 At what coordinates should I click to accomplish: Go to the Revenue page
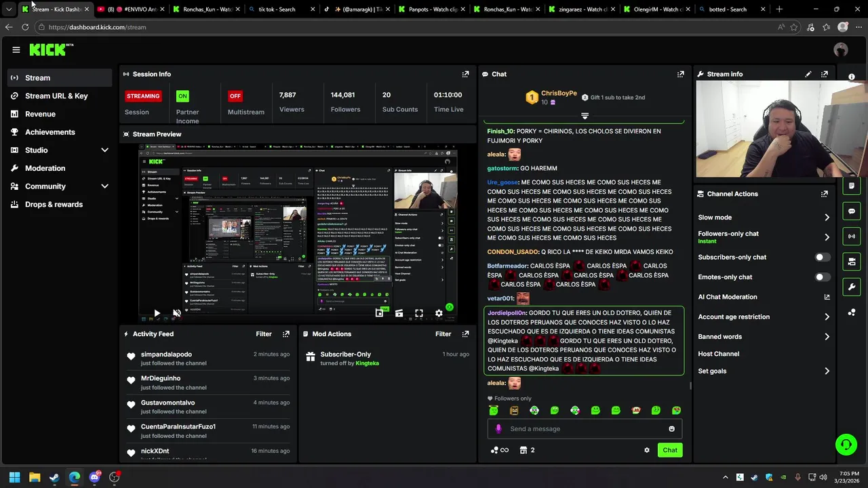[60, 114]
